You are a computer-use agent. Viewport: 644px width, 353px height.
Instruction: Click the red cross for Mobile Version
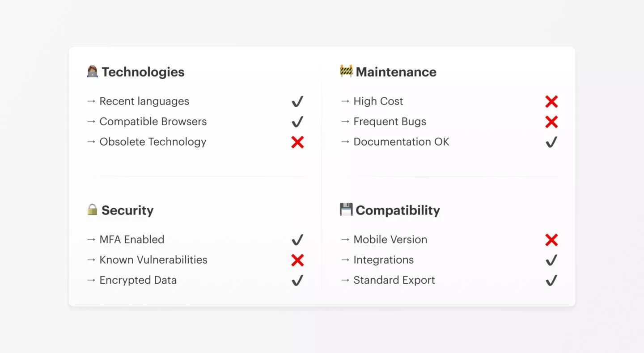(x=551, y=240)
